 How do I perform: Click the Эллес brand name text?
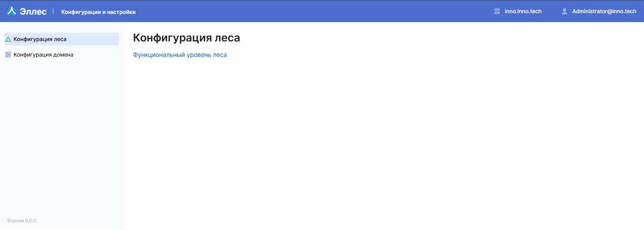[33, 12]
